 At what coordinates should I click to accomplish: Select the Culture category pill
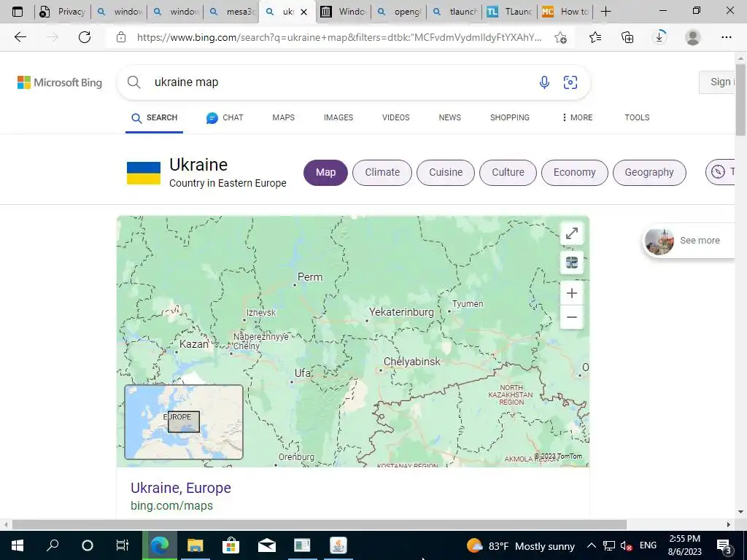(508, 172)
